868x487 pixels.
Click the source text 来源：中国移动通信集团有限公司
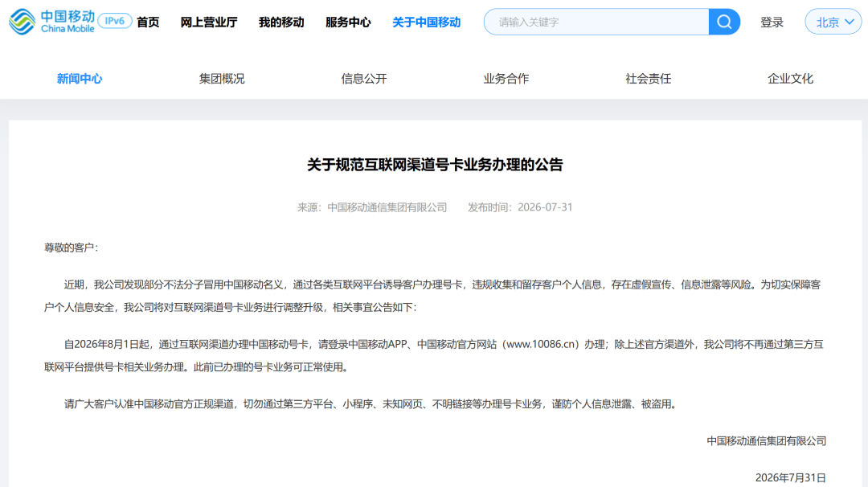tap(372, 207)
